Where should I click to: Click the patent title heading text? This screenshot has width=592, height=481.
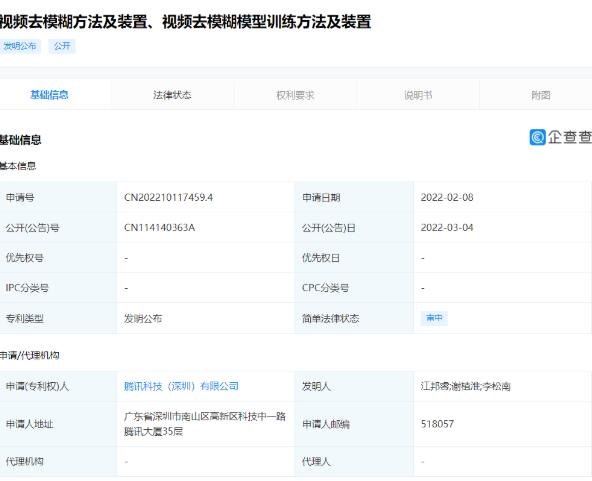[x=185, y=22]
